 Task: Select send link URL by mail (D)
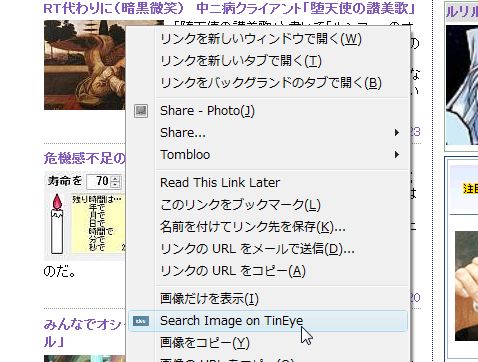(x=268, y=249)
